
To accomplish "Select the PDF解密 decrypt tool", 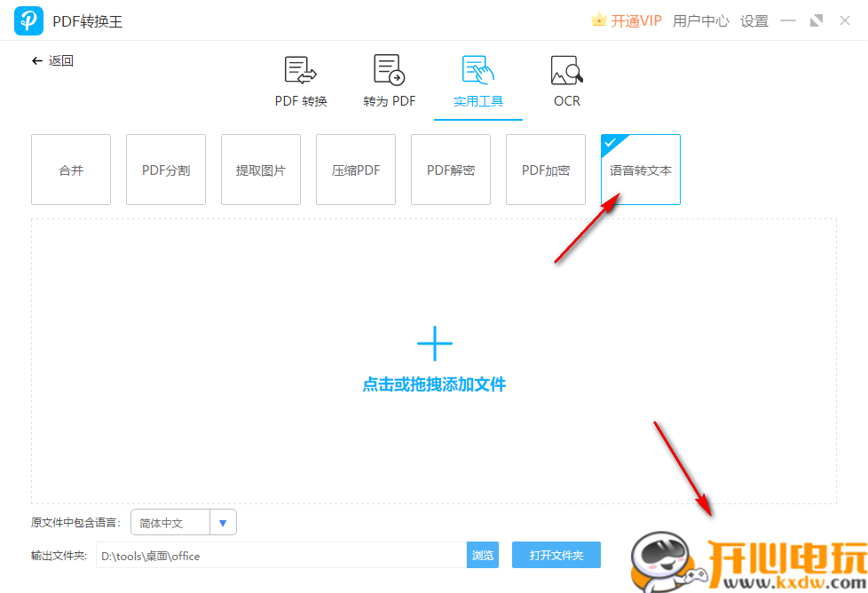I will tap(450, 169).
